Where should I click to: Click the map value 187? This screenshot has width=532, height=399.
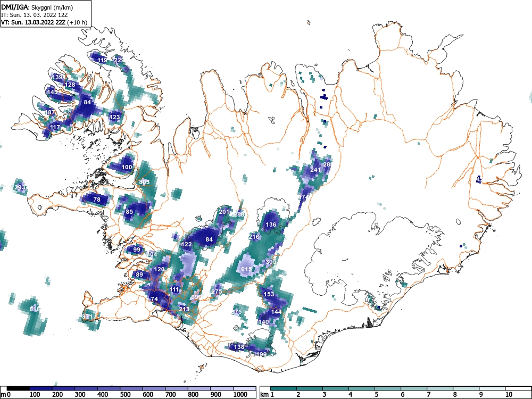pyautogui.click(x=50, y=112)
